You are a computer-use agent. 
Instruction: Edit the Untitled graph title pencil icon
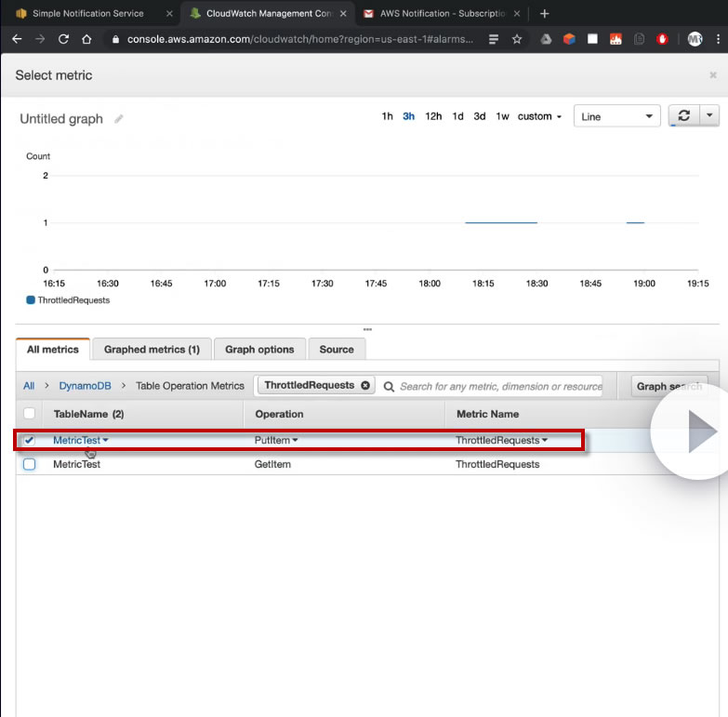119,119
